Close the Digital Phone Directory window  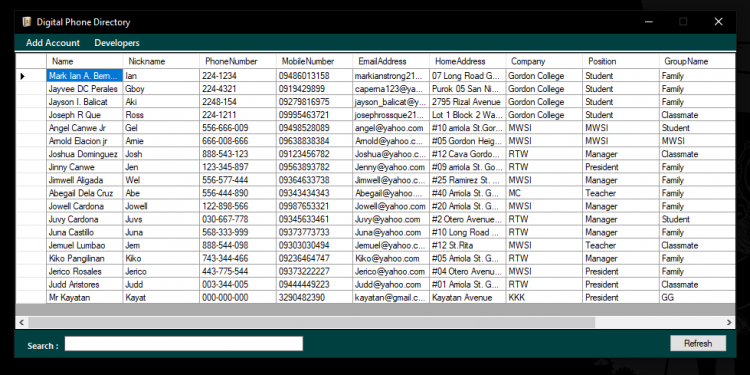tap(718, 22)
